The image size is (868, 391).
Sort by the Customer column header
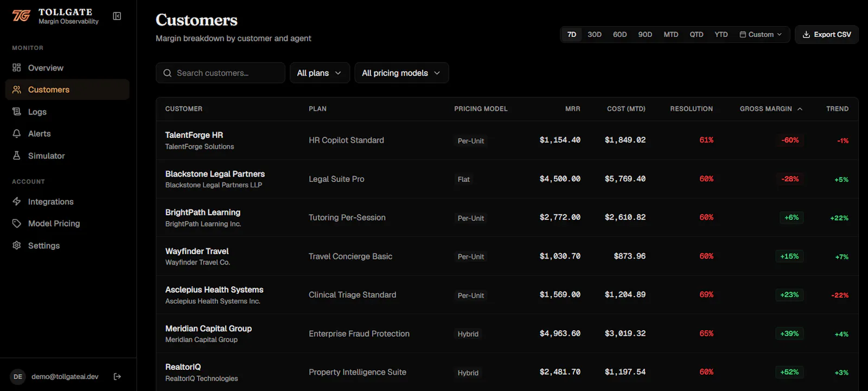click(184, 109)
